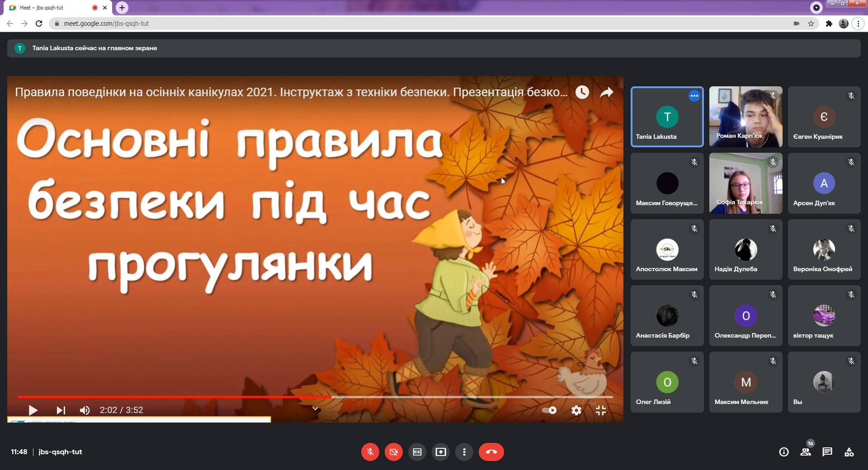Image resolution: width=868 pixels, height=470 pixels.
Task: Click your own 'Вы' avatar tile
Action: (824, 382)
